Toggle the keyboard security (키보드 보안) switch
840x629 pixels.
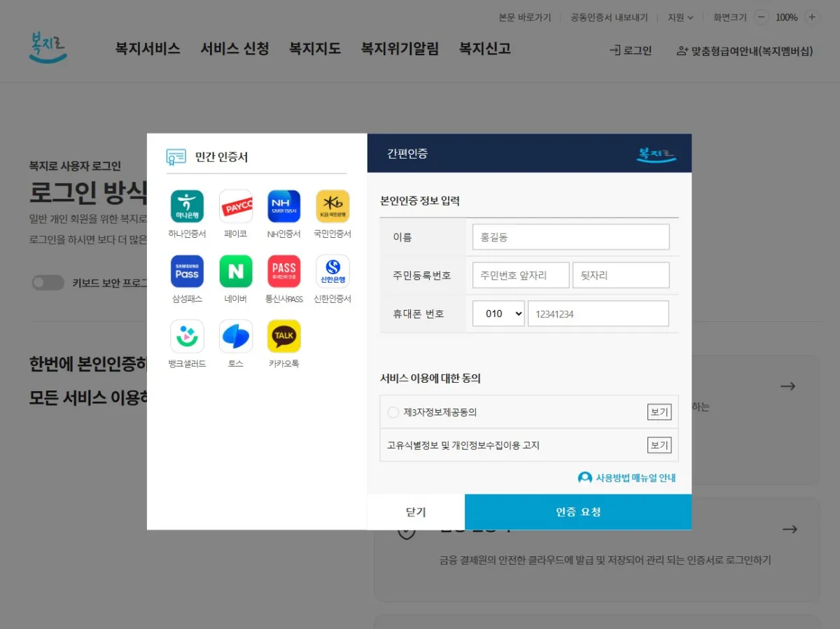(x=48, y=283)
